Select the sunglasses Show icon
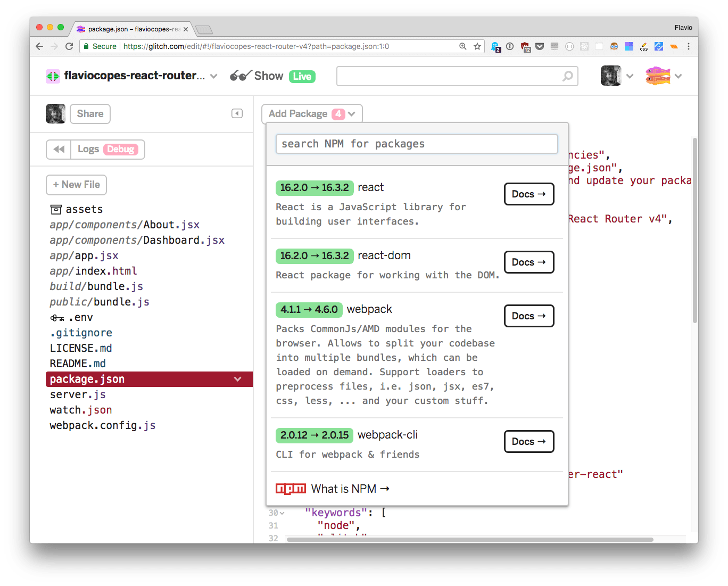 tap(241, 76)
